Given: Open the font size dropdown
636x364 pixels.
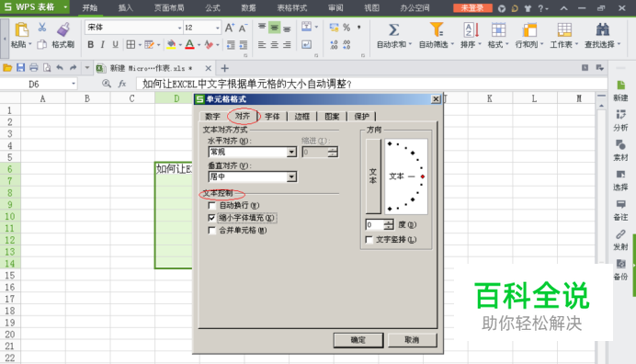Looking at the screenshot, I should pyautogui.click(x=218, y=28).
